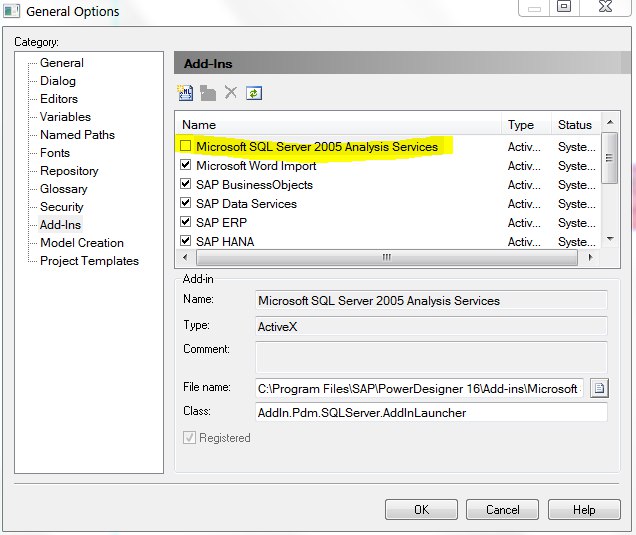Screen dimensions: 636x535
Task: Sort add-ins by Status column header
Action: click(576, 125)
